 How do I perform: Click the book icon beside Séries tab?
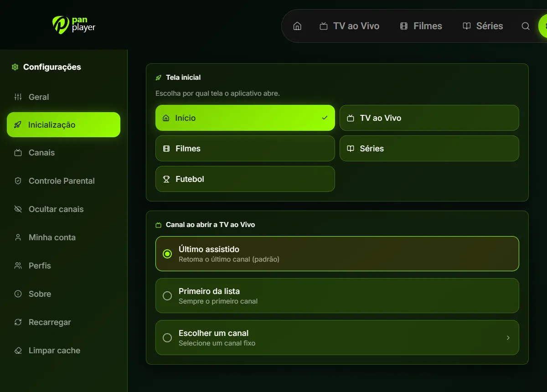[x=467, y=26]
